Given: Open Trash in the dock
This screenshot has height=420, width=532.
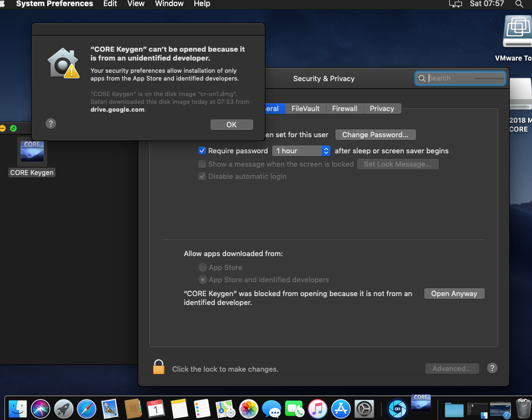Looking at the screenshot, I should pos(524,408).
